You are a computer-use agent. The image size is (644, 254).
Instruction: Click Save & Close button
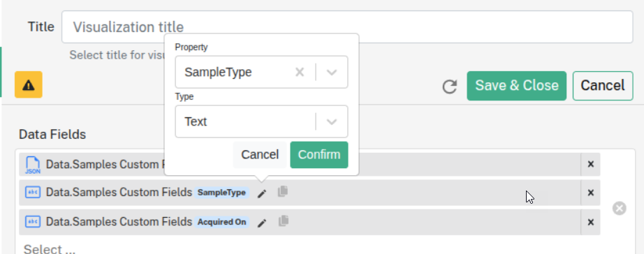tap(517, 85)
